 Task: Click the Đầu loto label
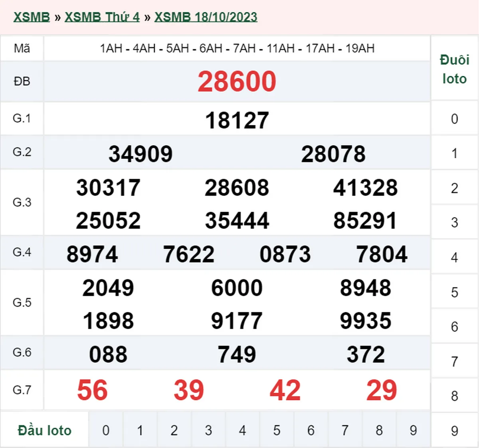point(44,430)
